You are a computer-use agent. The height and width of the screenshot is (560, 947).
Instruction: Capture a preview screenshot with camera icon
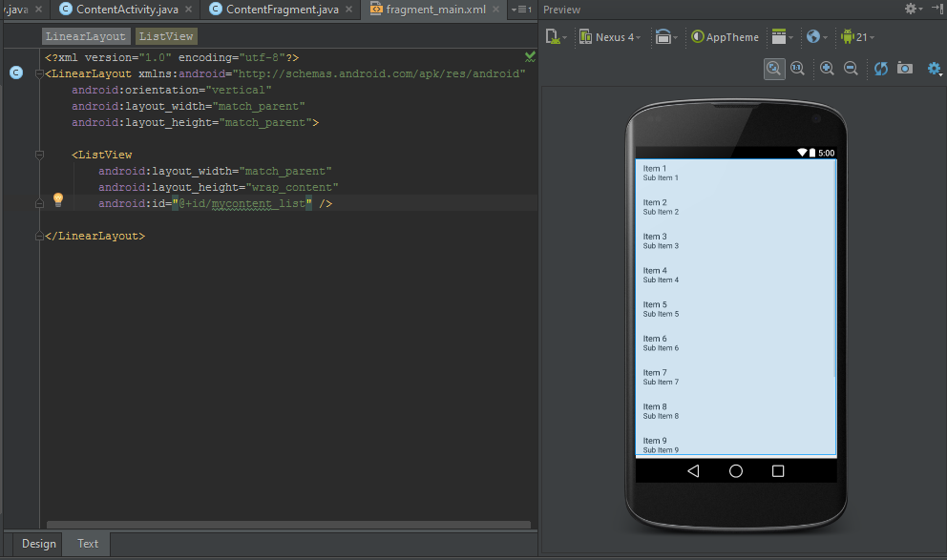(904, 68)
